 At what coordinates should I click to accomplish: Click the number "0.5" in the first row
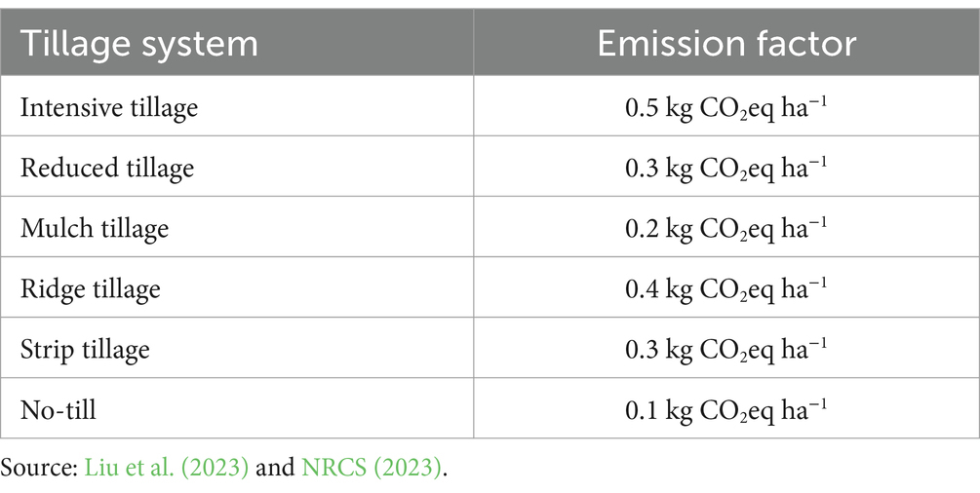(x=643, y=106)
